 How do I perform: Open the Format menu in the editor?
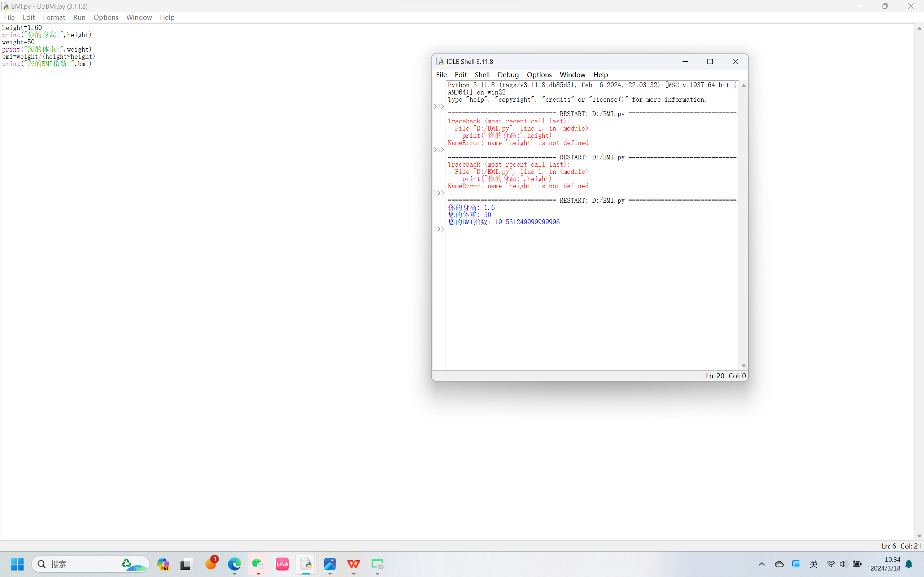[x=54, y=17]
